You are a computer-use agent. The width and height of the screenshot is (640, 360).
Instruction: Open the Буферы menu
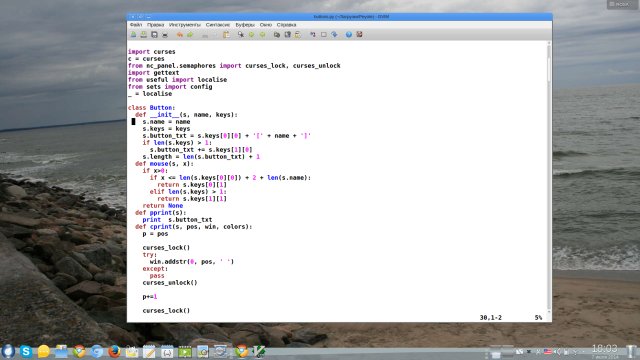click(245, 25)
